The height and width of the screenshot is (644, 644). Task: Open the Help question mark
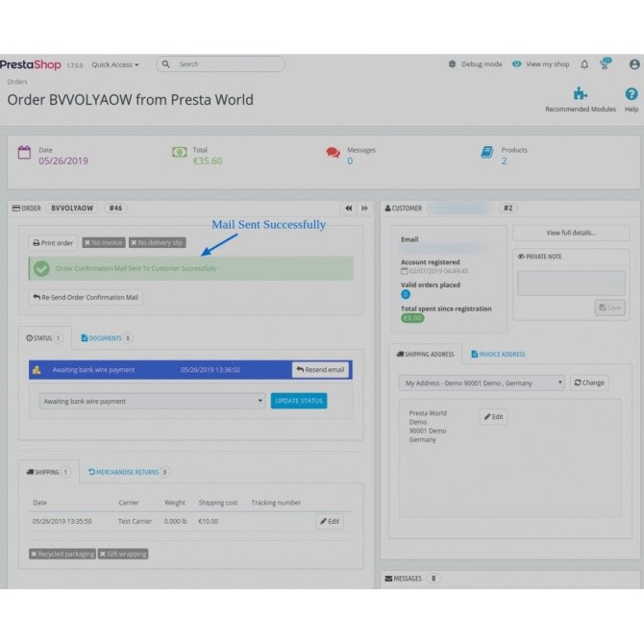(x=632, y=94)
